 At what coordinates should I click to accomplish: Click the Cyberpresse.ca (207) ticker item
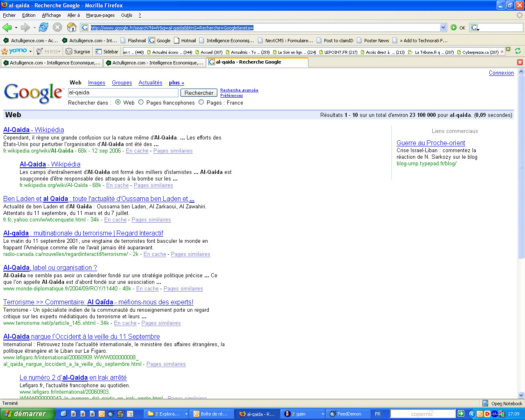(477, 52)
